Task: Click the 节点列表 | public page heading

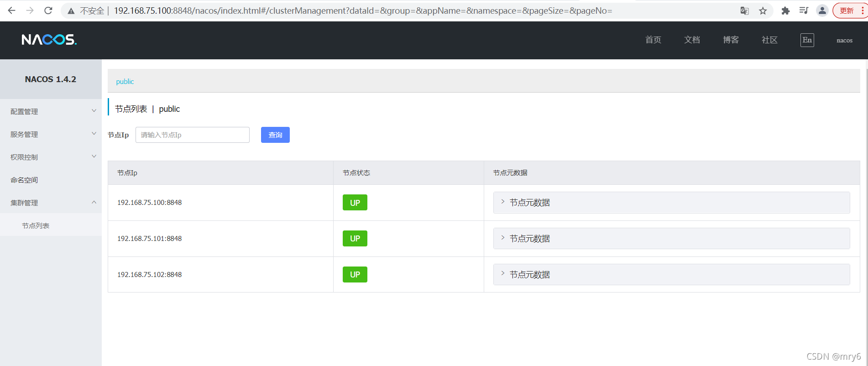Action: pos(147,109)
